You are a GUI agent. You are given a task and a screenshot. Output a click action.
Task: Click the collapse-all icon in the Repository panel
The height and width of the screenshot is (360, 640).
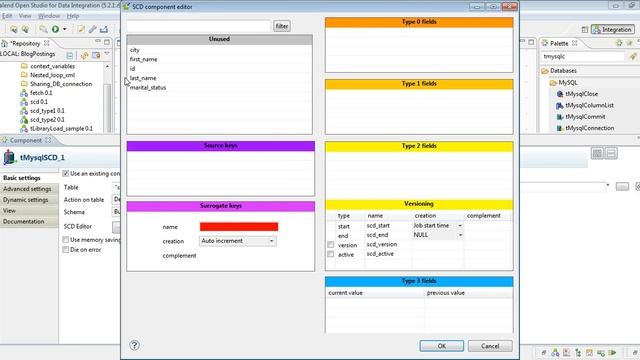(70, 55)
